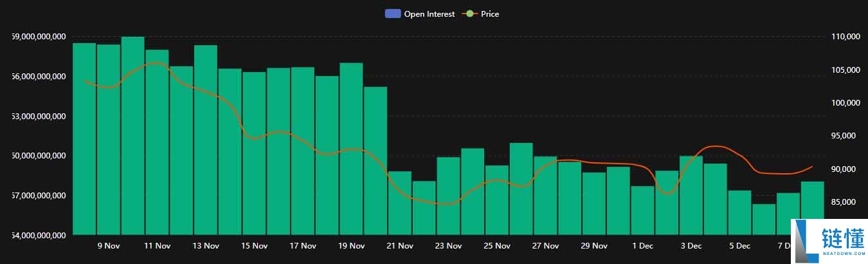Toggle the Price line legend item
The image size is (868, 264).
tap(489, 14)
